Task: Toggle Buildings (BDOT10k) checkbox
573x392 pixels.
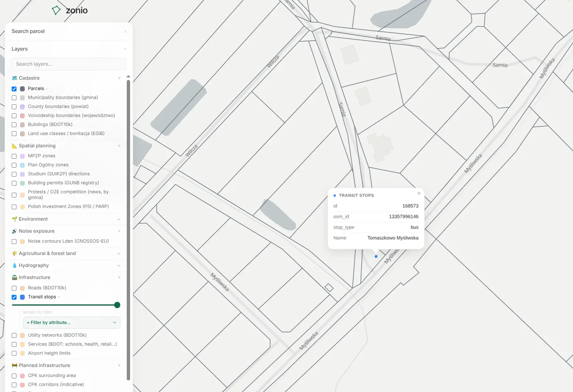Action: 14,125
